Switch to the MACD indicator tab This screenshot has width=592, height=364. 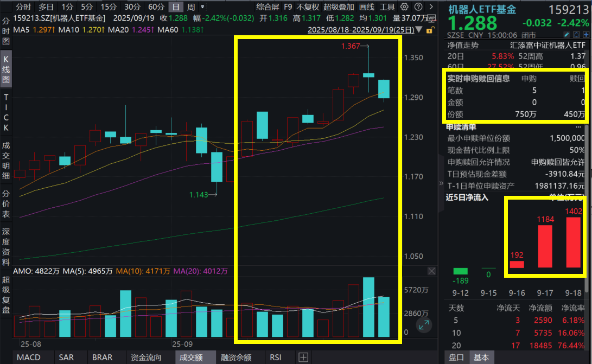[28, 357]
